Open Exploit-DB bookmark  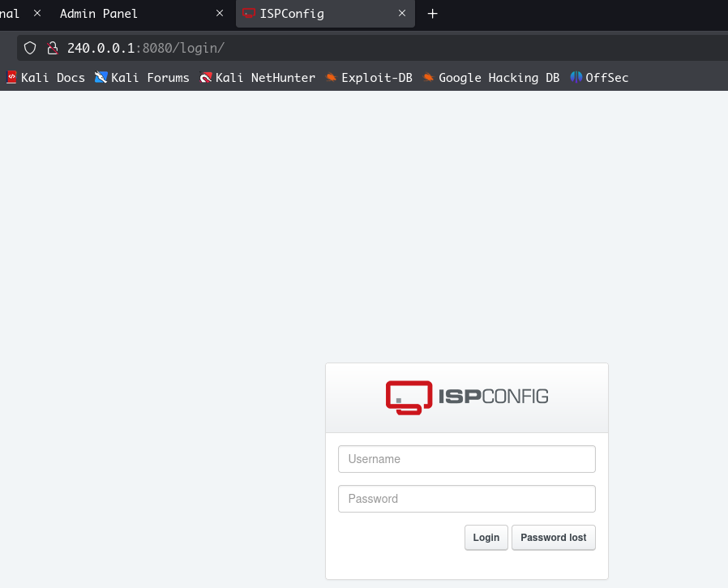[369, 78]
